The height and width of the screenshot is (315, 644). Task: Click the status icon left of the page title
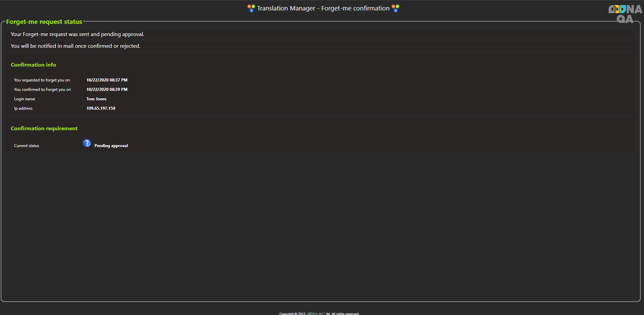tap(251, 8)
